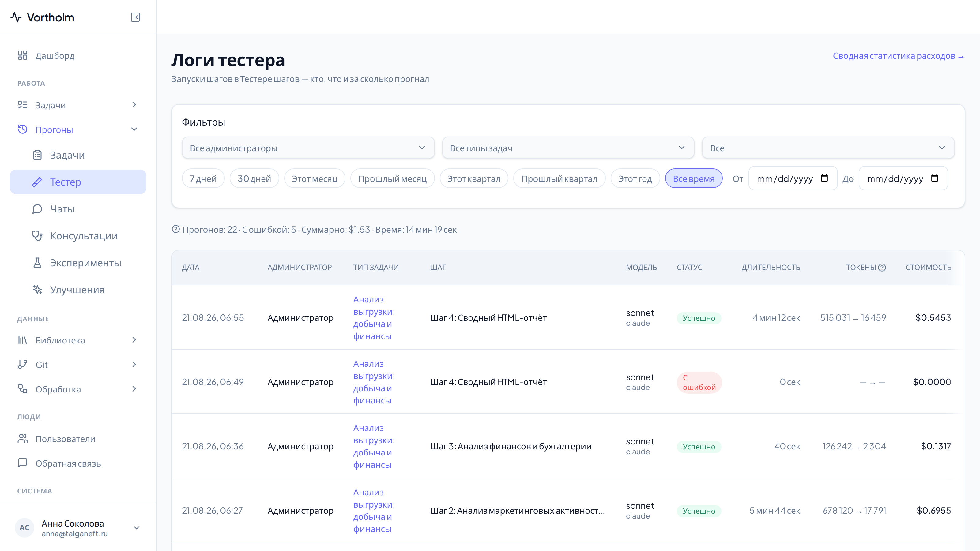Click the 515 031 → 16 459 tokens value
Viewport: 980px width, 551px height.
pos(853,317)
